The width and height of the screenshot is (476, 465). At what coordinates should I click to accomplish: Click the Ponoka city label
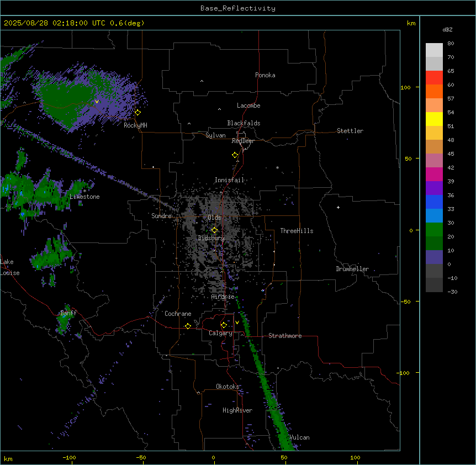pos(265,75)
